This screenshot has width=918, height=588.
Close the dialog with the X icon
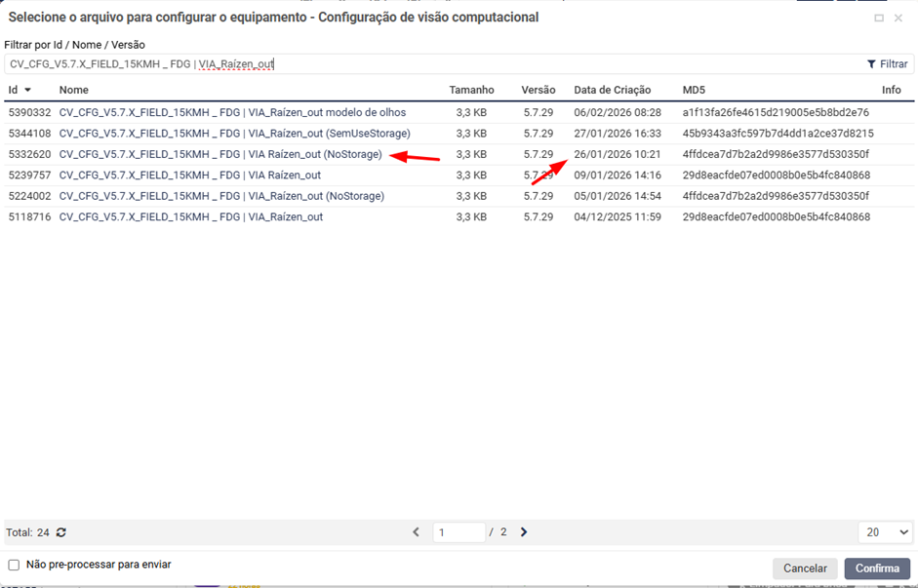point(898,18)
